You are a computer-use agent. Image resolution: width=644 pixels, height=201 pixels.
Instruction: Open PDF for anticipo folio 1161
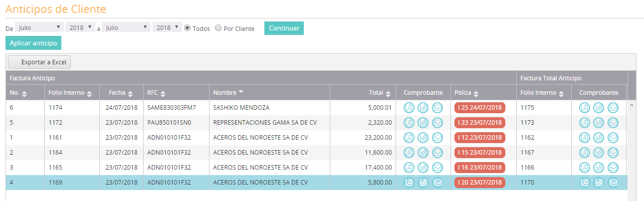(x=409, y=137)
